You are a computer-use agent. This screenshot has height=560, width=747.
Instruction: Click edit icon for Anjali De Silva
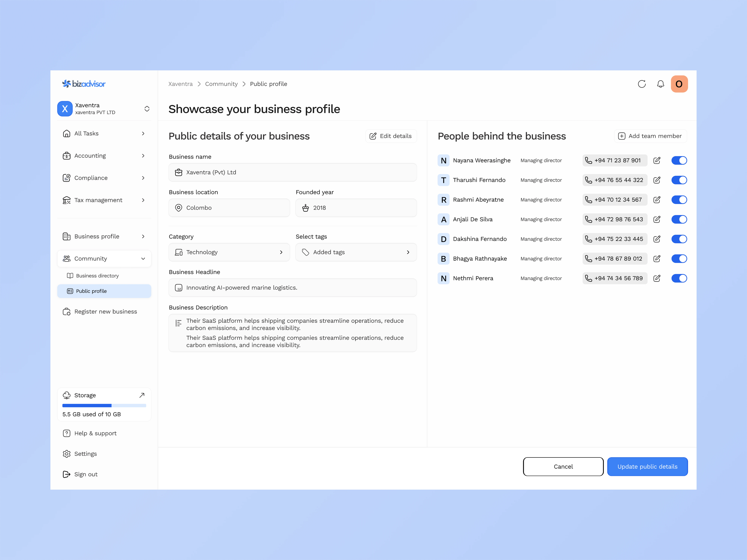click(x=657, y=219)
